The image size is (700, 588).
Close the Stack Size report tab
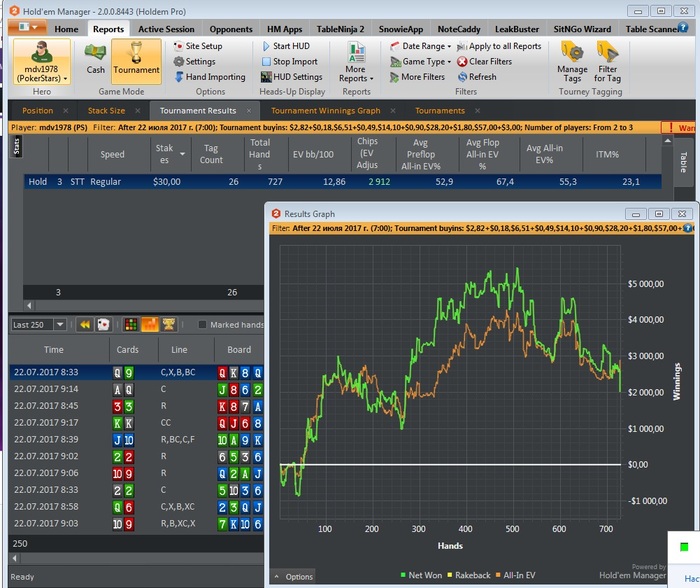(x=138, y=111)
